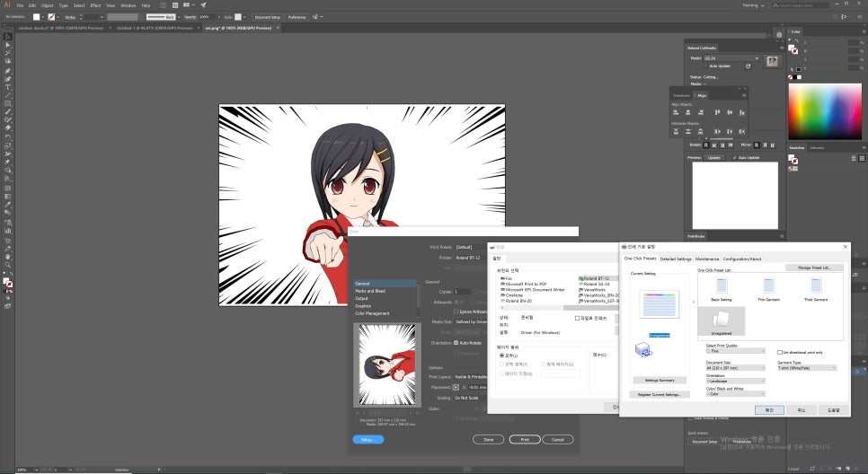Open the Printer Roland BT-12 dropdown

coord(470,258)
